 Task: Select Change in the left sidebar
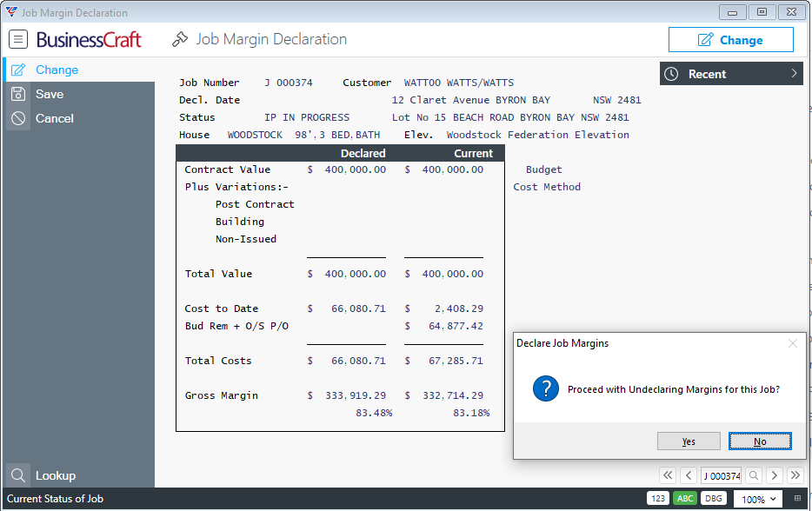coord(79,70)
